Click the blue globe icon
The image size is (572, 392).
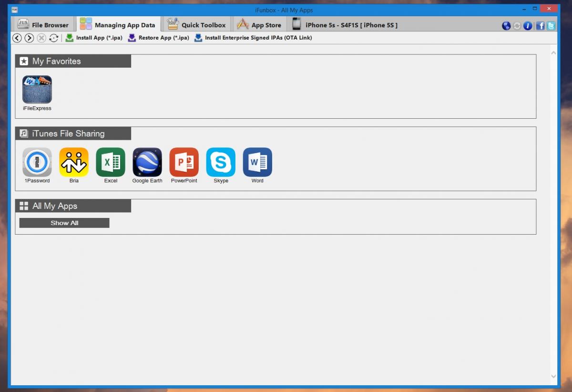pyautogui.click(x=507, y=26)
